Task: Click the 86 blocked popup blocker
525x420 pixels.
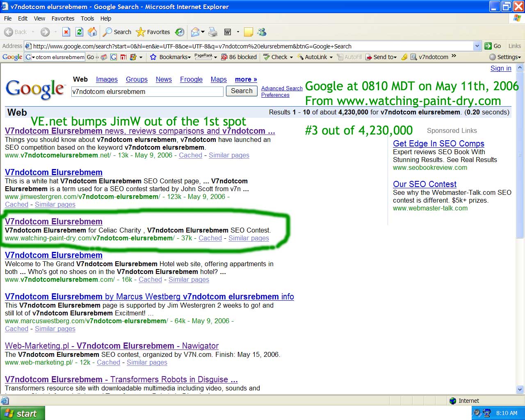Action: (x=239, y=57)
